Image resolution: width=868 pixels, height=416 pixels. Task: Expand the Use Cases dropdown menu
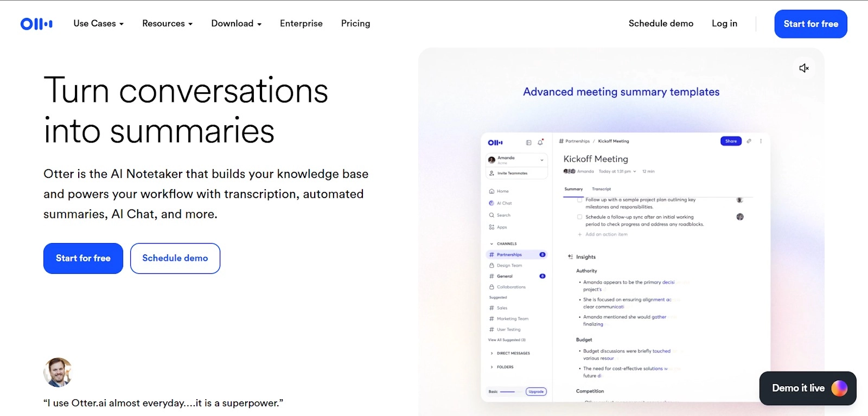pos(98,24)
